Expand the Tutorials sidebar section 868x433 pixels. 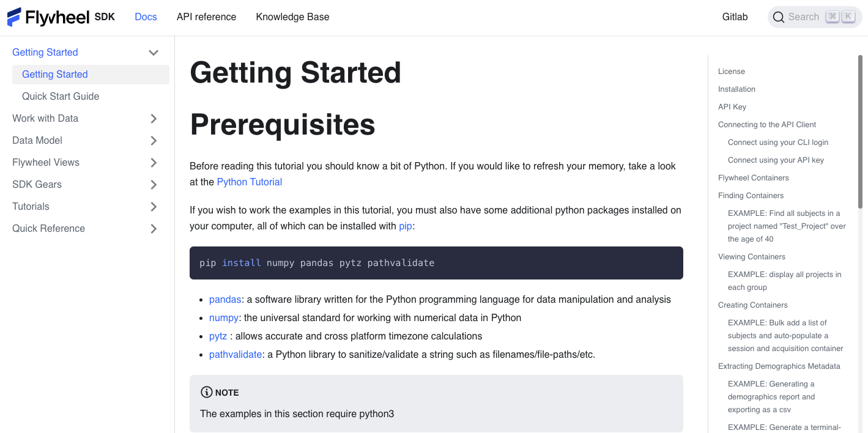tap(154, 206)
